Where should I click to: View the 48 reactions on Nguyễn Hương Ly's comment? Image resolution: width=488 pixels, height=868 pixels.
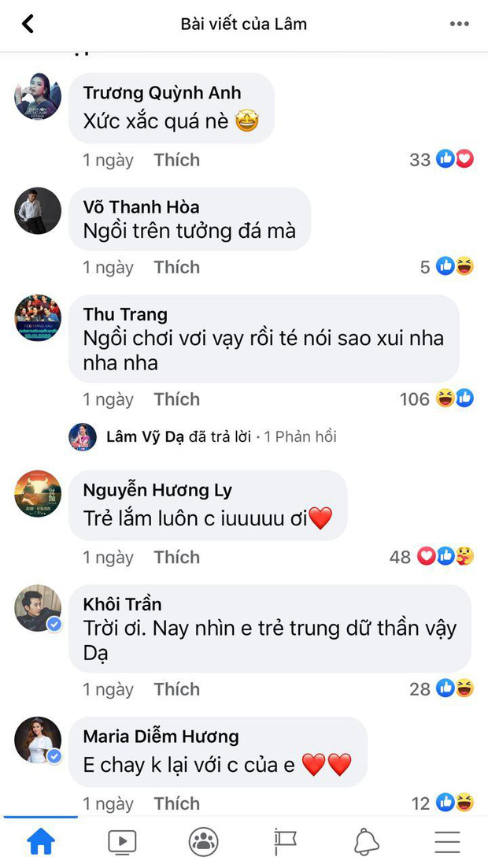[x=431, y=557]
